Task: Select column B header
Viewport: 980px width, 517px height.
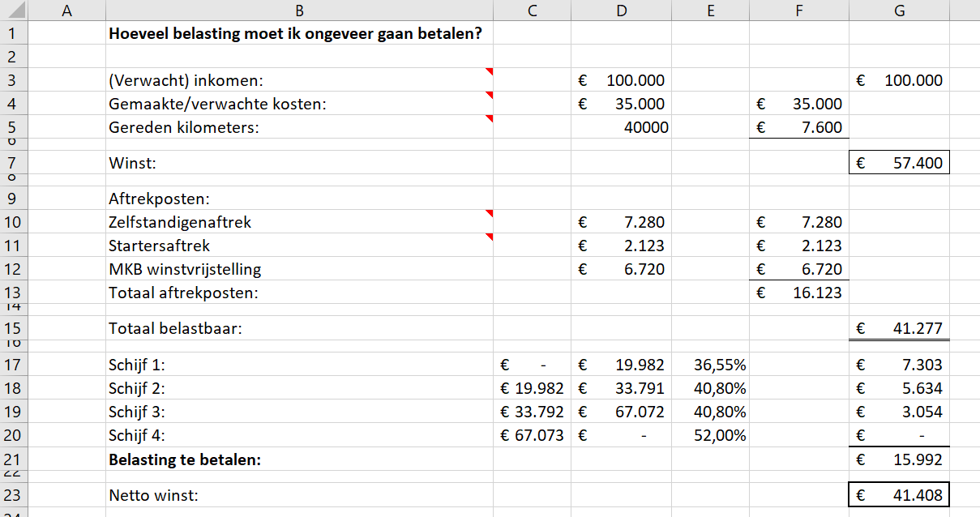Action: click(299, 10)
